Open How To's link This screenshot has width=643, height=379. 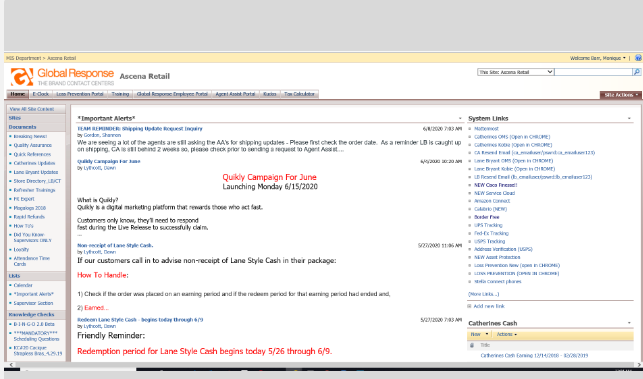pyautogui.click(x=23, y=226)
